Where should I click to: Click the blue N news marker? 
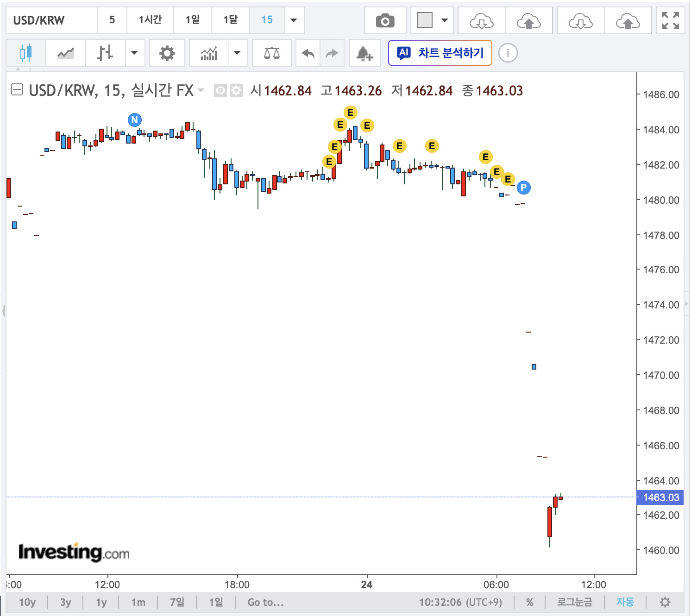(x=135, y=120)
